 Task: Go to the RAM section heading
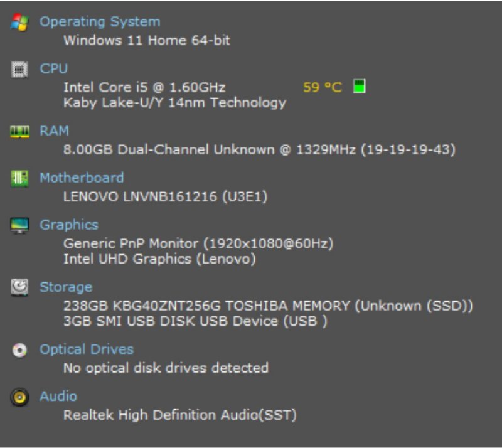point(54,131)
